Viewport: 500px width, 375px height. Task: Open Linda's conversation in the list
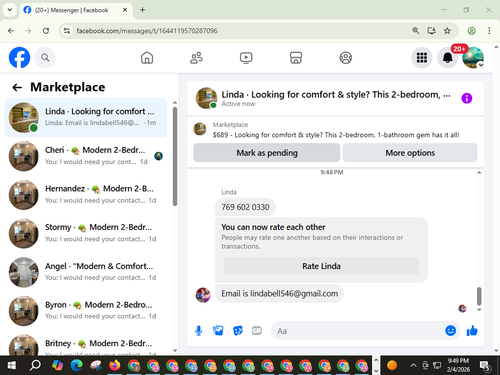[86, 117]
